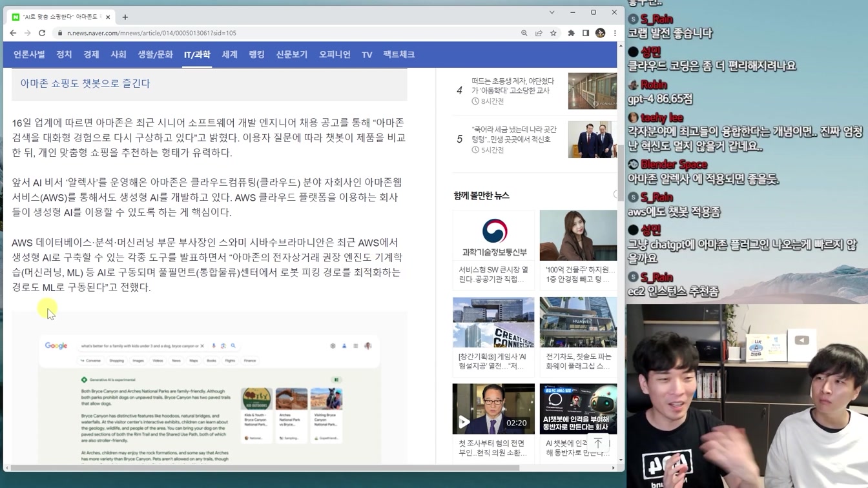Open the Huawei store thumbnail
Viewport: 868px width, 488px height.
[x=578, y=322]
